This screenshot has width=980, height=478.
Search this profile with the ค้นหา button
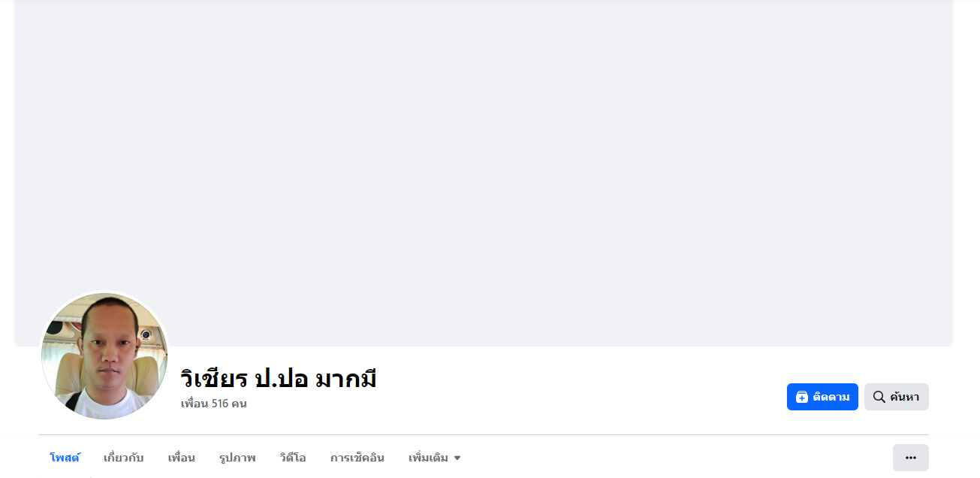(x=897, y=397)
